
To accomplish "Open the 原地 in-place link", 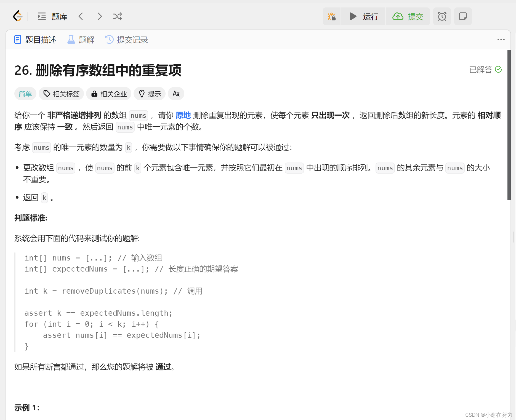I will [183, 115].
